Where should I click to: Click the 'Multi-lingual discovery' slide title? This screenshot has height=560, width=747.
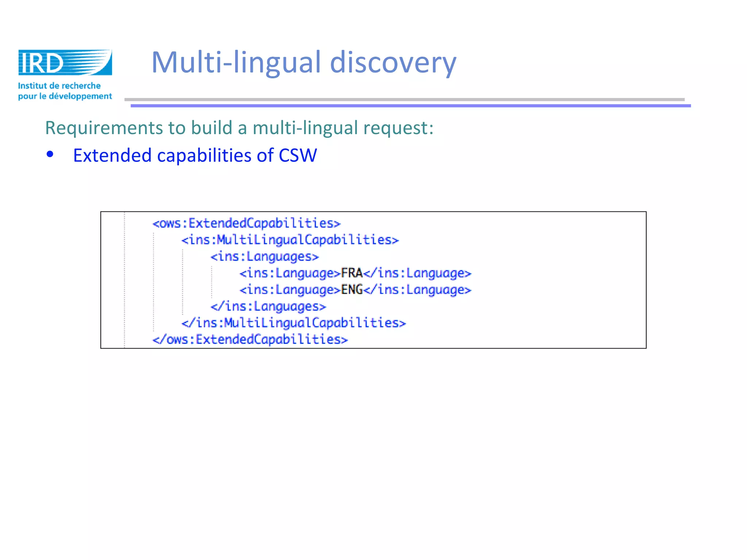click(x=304, y=62)
